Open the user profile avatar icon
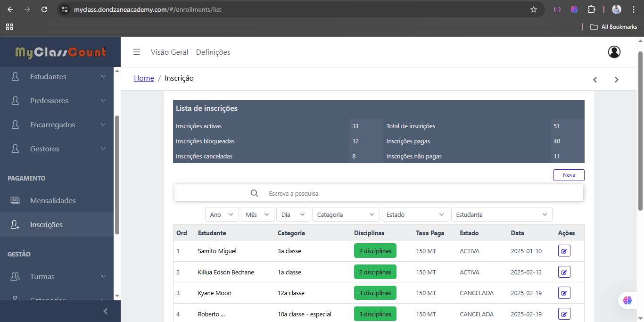Image resolution: width=644 pixels, height=322 pixels. pyautogui.click(x=614, y=52)
